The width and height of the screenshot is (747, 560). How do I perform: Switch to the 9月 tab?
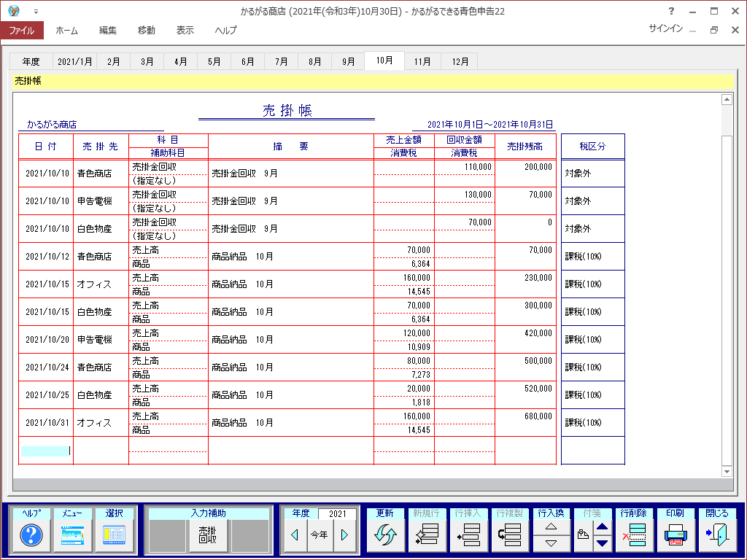pyautogui.click(x=348, y=61)
